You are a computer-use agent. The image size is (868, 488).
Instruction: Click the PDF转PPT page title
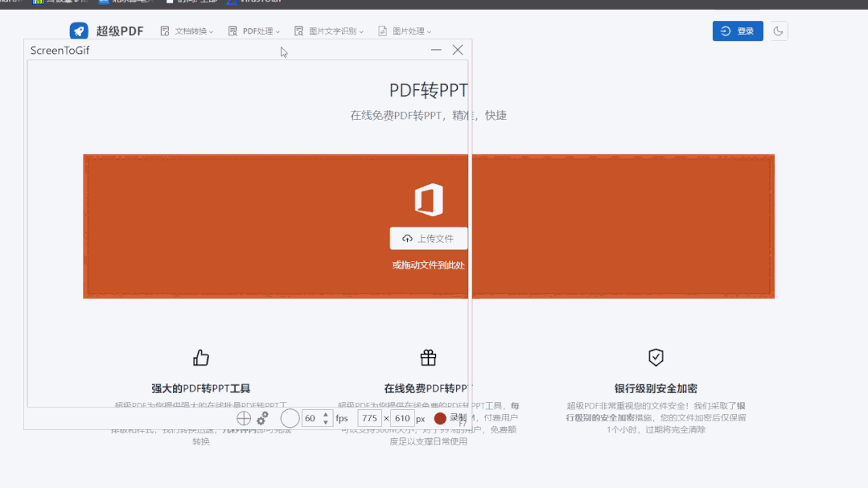429,90
